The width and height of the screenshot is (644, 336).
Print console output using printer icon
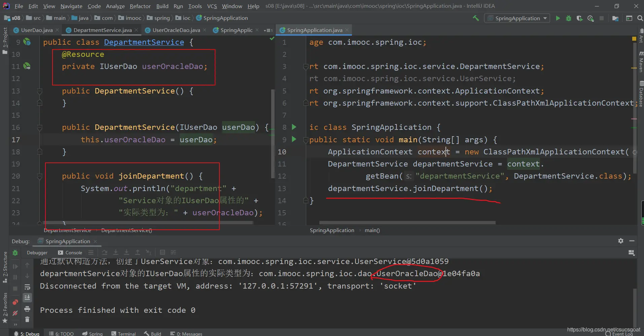pyautogui.click(x=27, y=309)
